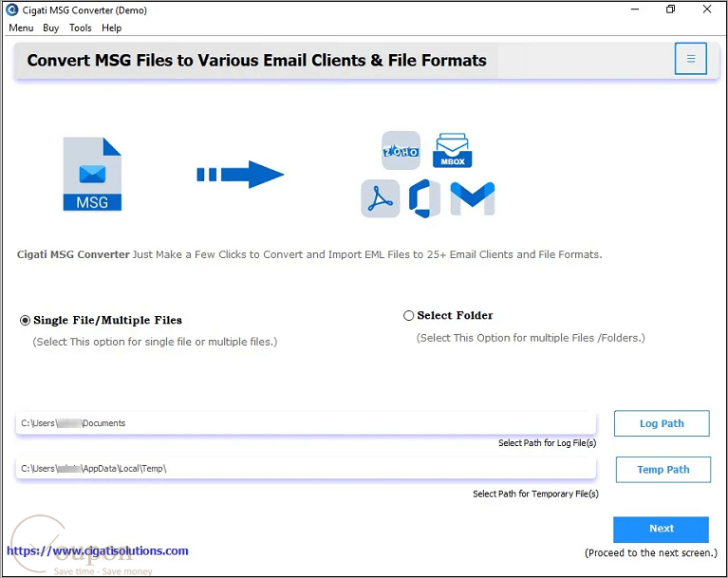
Task: Select the Select Folder radio option
Action: (x=408, y=316)
